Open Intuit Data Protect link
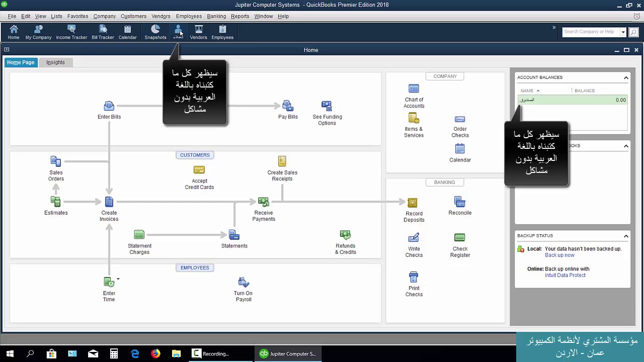This screenshot has width=644, height=362. 565,275
